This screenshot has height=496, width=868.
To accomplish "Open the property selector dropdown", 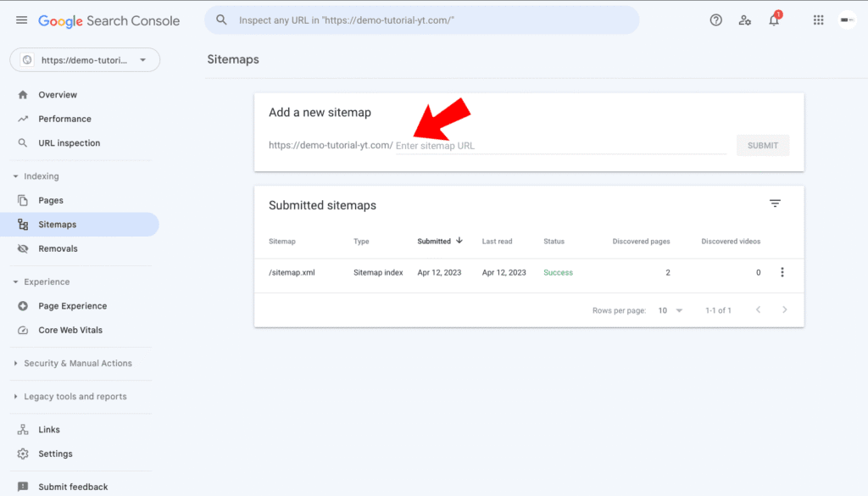I will 84,59.
